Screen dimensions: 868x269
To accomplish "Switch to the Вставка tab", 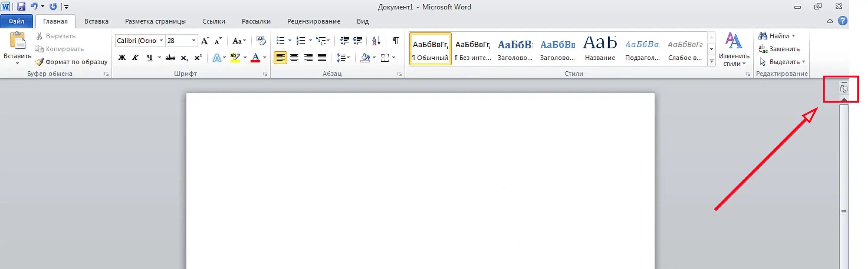I will click(96, 21).
